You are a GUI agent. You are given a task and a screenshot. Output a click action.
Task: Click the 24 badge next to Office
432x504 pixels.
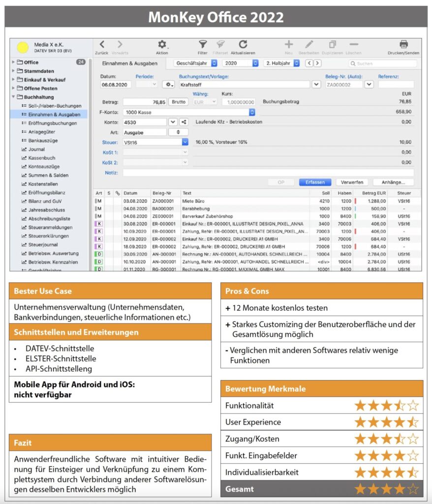point(81,62)
